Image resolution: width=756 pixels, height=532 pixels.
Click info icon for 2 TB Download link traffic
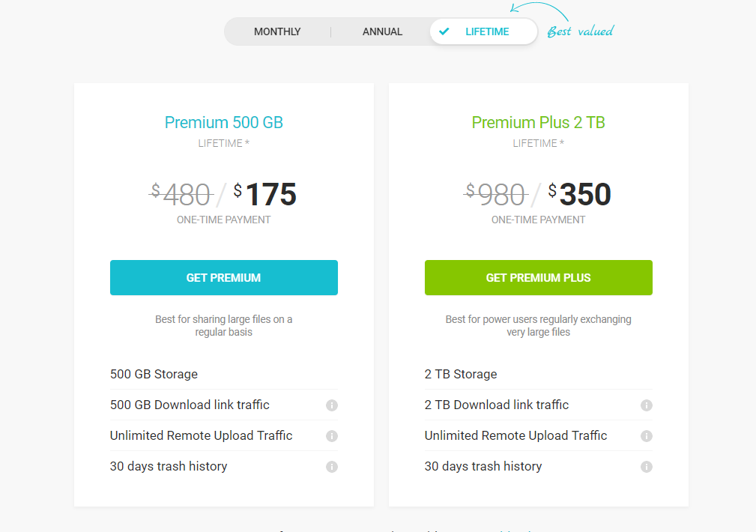(647, 405)
